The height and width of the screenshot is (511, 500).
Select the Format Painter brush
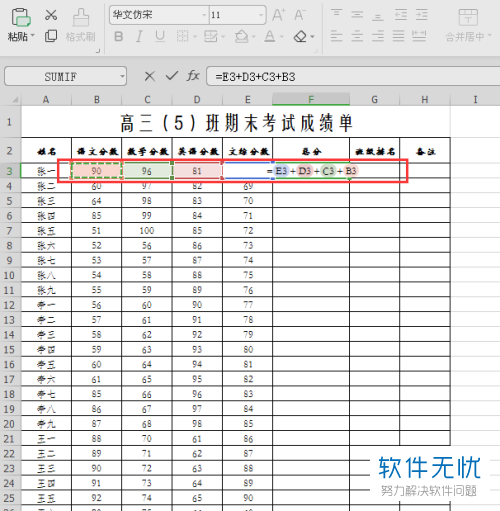81,25
